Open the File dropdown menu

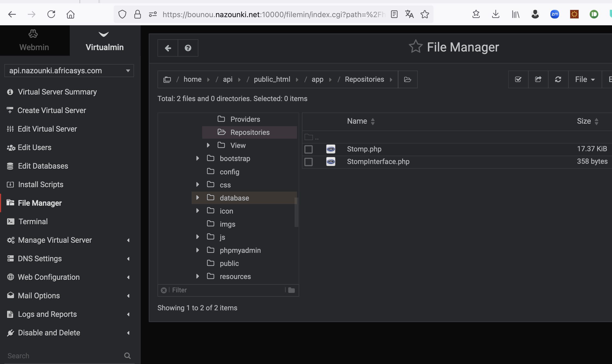(585, 79)
